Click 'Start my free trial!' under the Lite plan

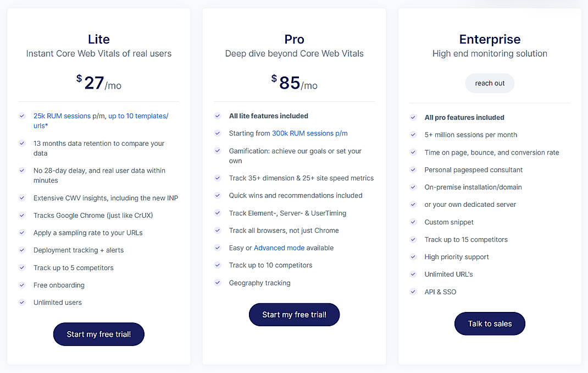(98, 334)
